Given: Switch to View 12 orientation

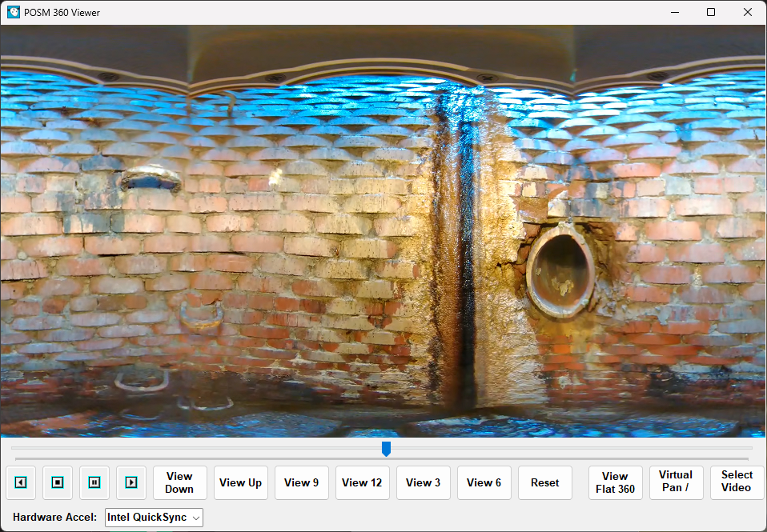Looking at the screenshot, I should click(x=362, y=482).
